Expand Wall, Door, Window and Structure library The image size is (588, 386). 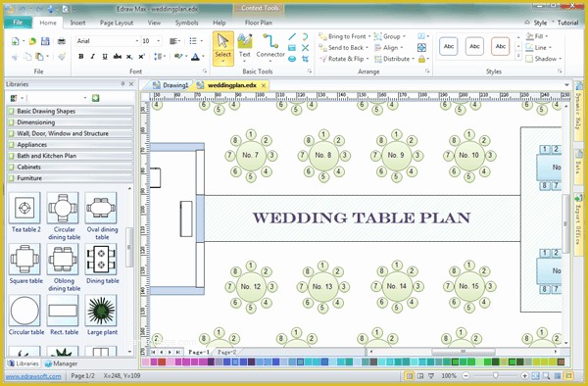pos(71,133)
